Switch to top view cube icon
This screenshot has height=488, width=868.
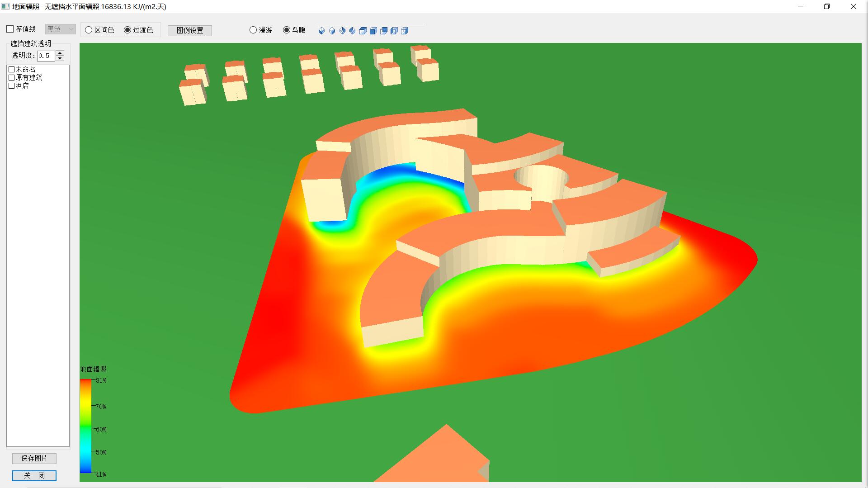pos(363,31)
